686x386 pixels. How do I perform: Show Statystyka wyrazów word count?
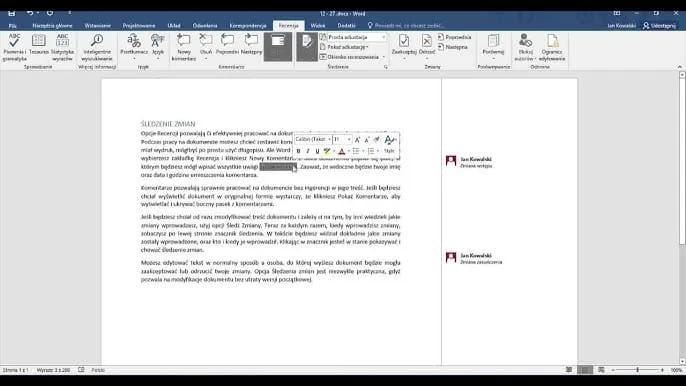click(x=62, y=47)
